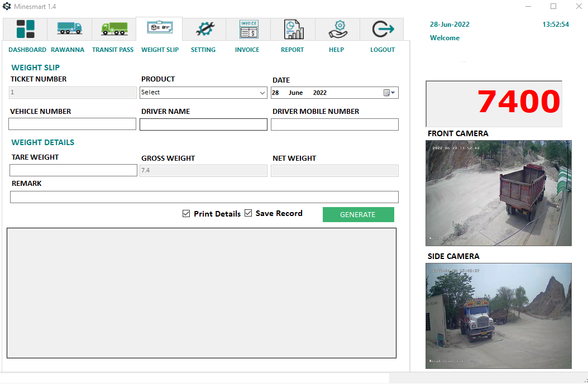Screen dimensions: 588x384
Task: Open the date picker calendar icon
Action: pyautogui.click(x=386, y=93)
